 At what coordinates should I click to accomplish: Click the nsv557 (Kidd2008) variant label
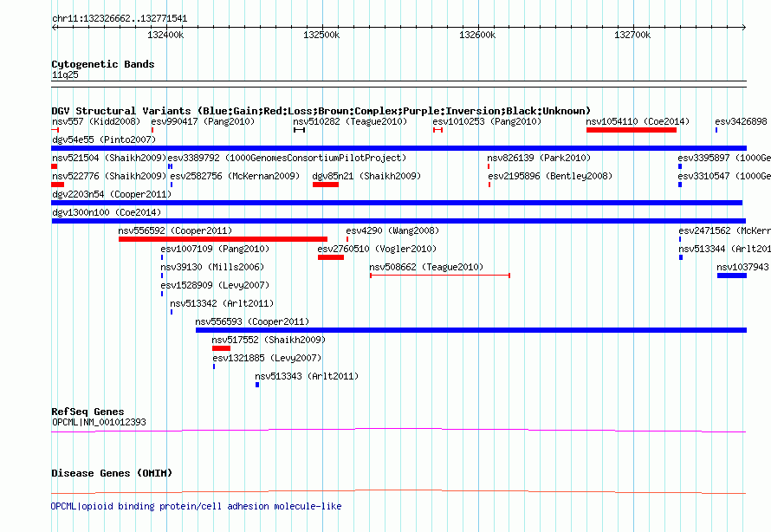(96, 121)
